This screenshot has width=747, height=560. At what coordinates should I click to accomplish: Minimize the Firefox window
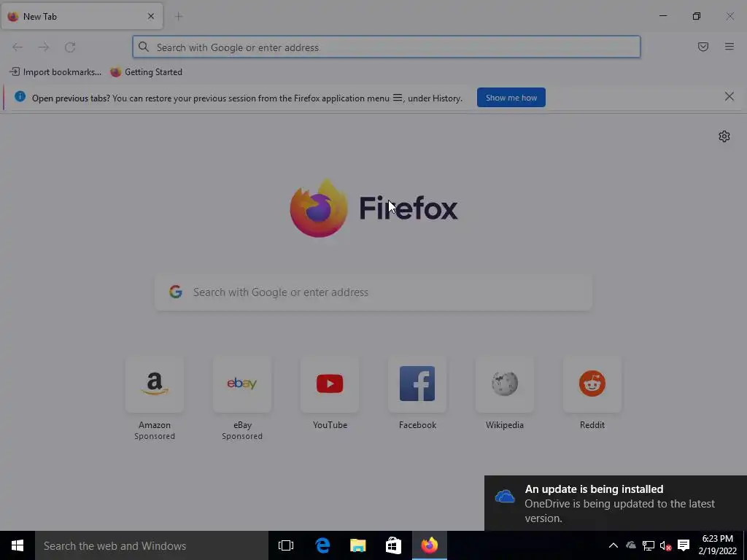coord(662,16)
